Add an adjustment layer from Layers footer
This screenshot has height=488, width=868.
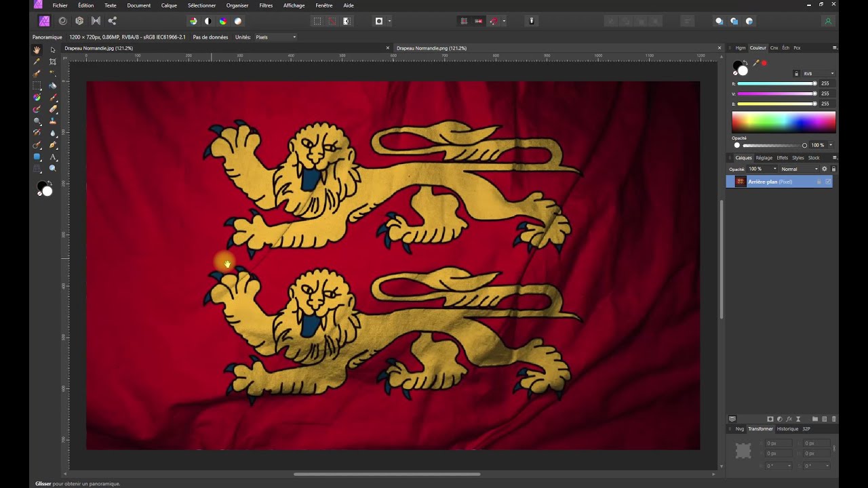click(779, 419)
